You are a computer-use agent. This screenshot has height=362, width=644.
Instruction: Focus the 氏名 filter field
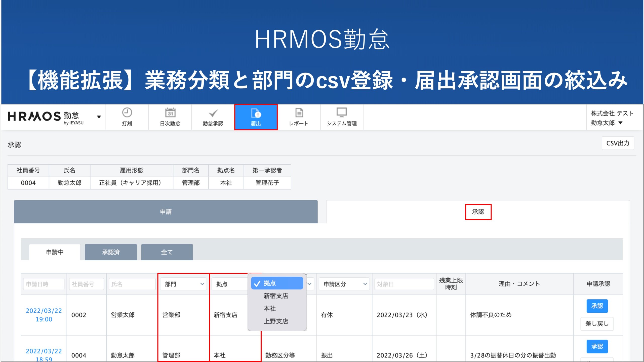pyautogui.click(x=132, y=284)
